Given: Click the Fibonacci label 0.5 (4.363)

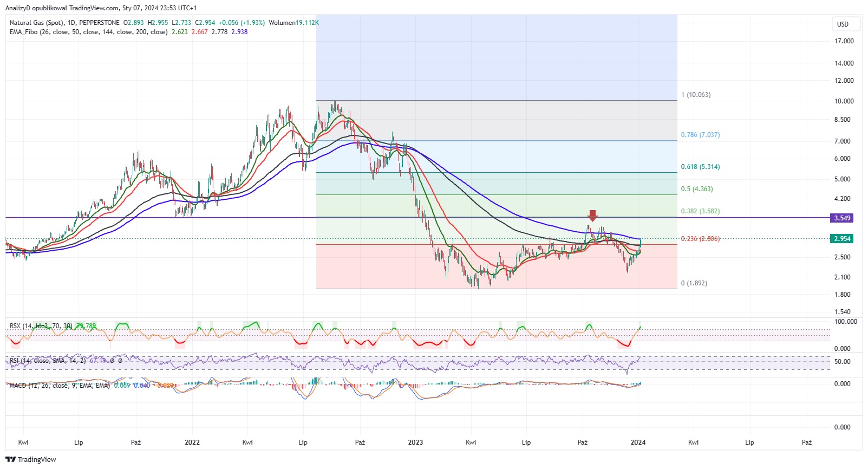Looking at the screenshot, I should point(697,189).
